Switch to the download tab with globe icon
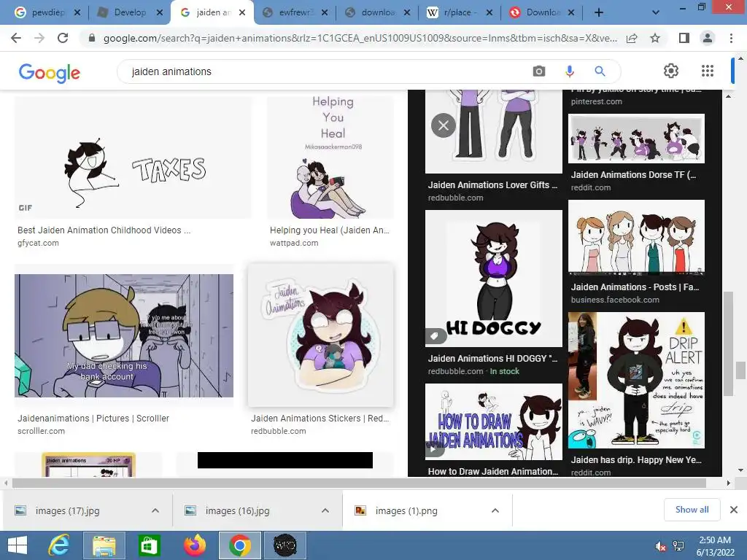Image resolution: width=747 pixels, height=560 pixels. point(377,13)
